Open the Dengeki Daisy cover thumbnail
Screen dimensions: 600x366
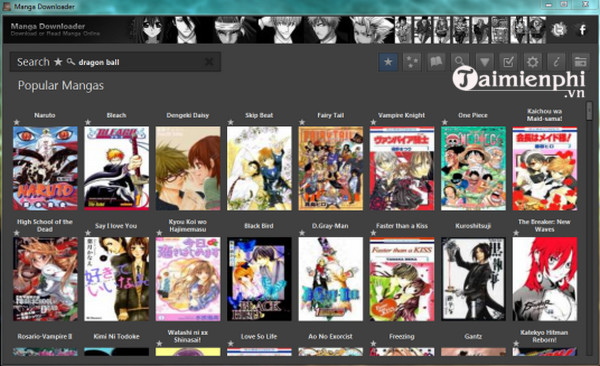[x=188, y=168]
